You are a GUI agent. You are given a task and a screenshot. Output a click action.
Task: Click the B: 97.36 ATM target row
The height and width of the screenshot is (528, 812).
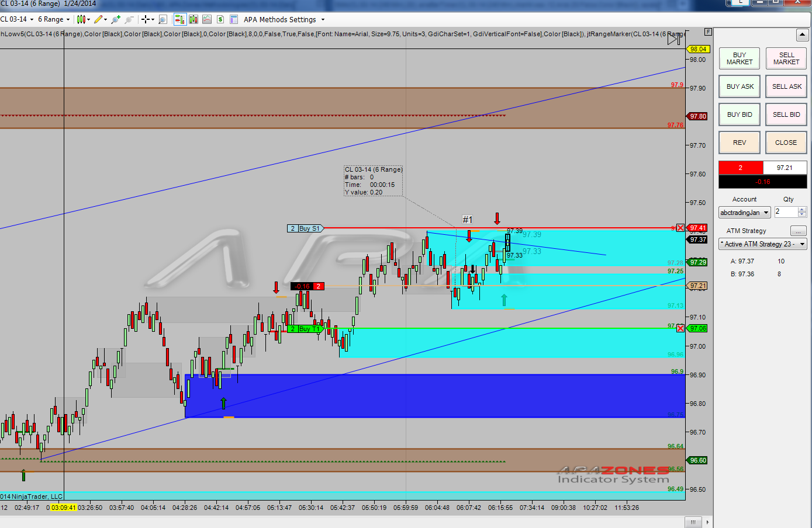tap(755, 274)
